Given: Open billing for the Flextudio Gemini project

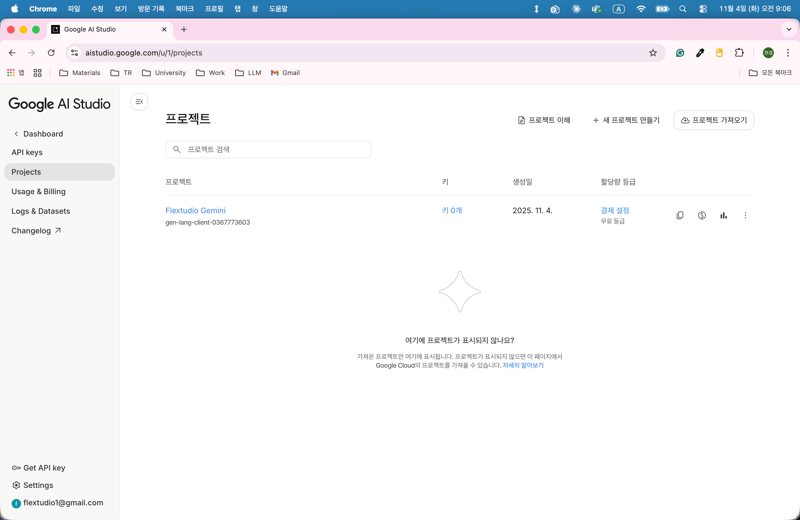Looking at the screenshot, I should 702,215.
